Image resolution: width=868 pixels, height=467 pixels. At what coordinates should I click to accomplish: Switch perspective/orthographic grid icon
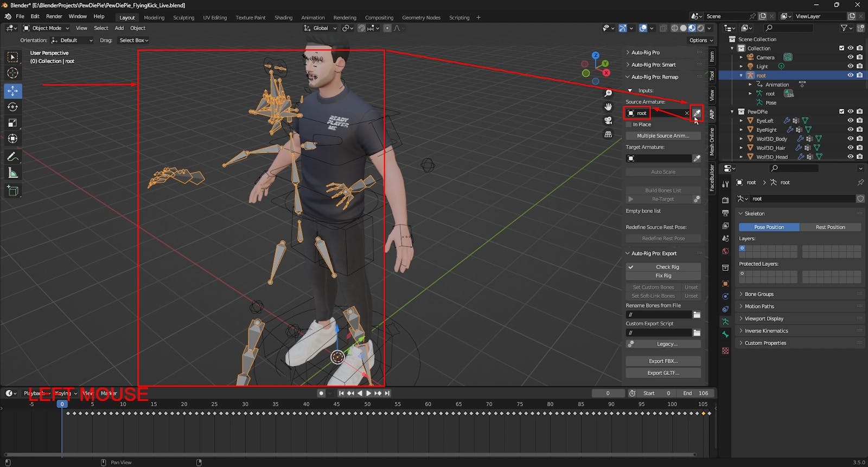(608, 134)
